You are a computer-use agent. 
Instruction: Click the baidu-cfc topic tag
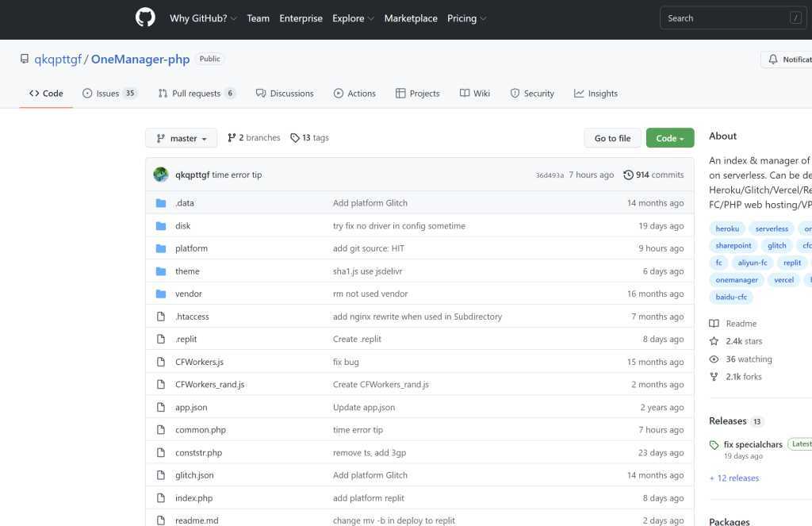pyautogui.click(x=731, y=297)
